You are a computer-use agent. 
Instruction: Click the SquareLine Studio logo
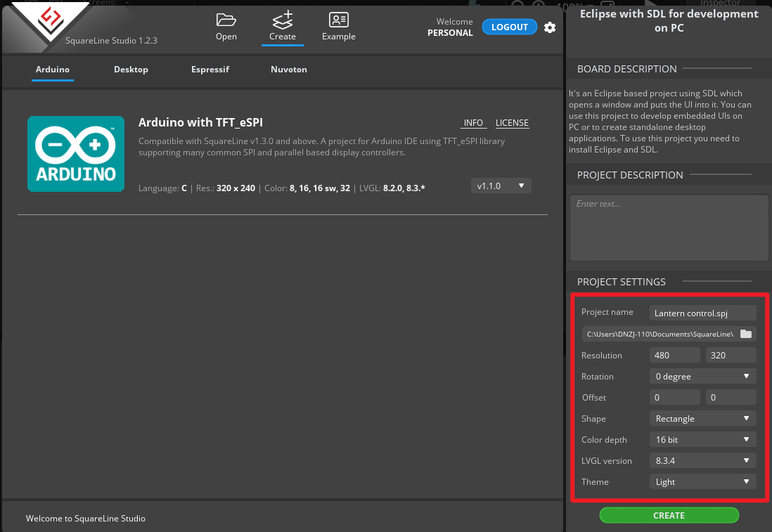(x=51, y=20)
